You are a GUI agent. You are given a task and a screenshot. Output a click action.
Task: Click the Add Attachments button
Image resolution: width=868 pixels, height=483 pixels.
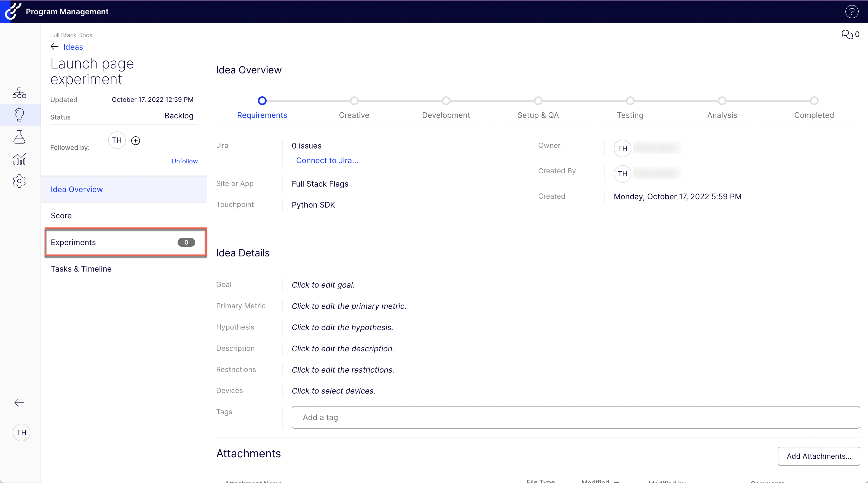click(x=818, y=456)
